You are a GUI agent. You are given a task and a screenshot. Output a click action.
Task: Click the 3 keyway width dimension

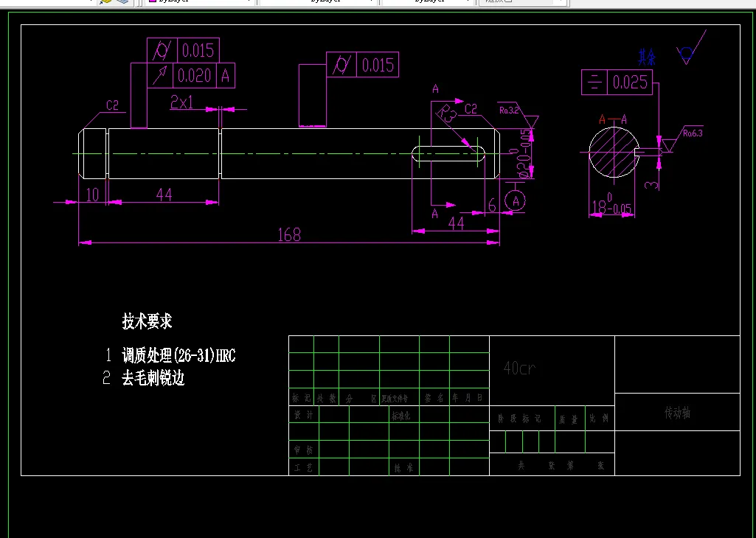[x=652, y=184]
